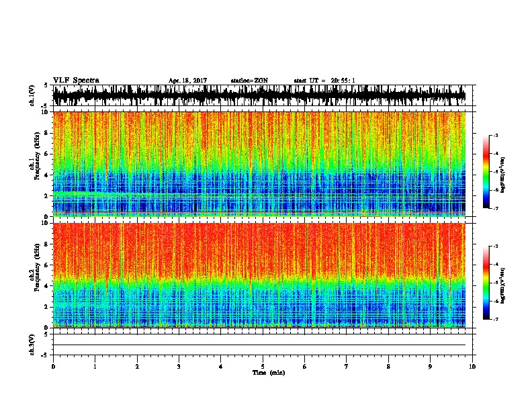This screenshot has width=532, height=411.
Task: Click the ch.2 "Frequency (kHz)" axis label
Action: tap(38, 267)
